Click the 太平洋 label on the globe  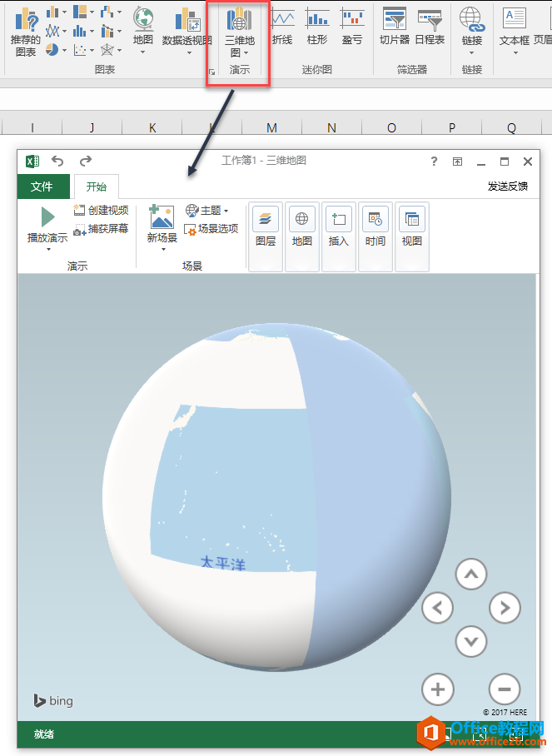tap(223, 562)
